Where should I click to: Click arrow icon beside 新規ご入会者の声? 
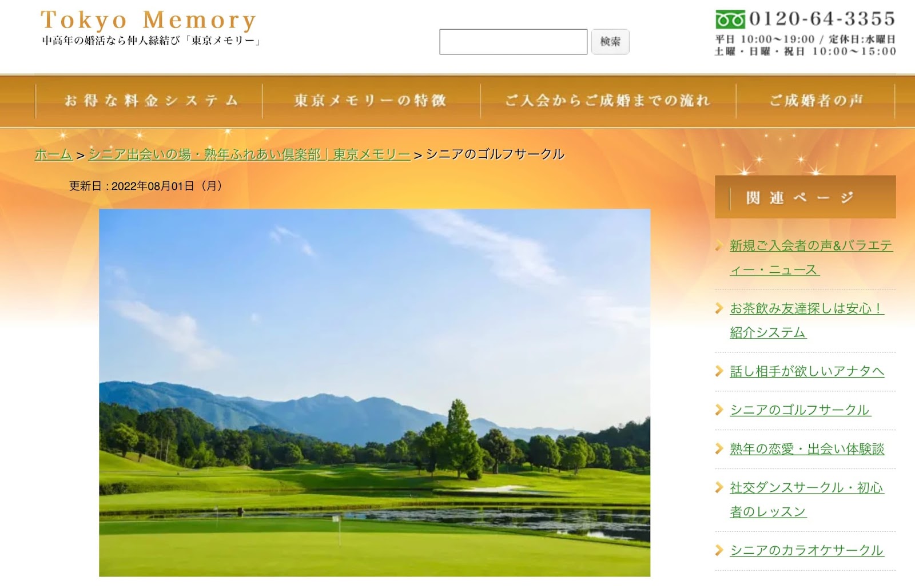tap(719, 246)
